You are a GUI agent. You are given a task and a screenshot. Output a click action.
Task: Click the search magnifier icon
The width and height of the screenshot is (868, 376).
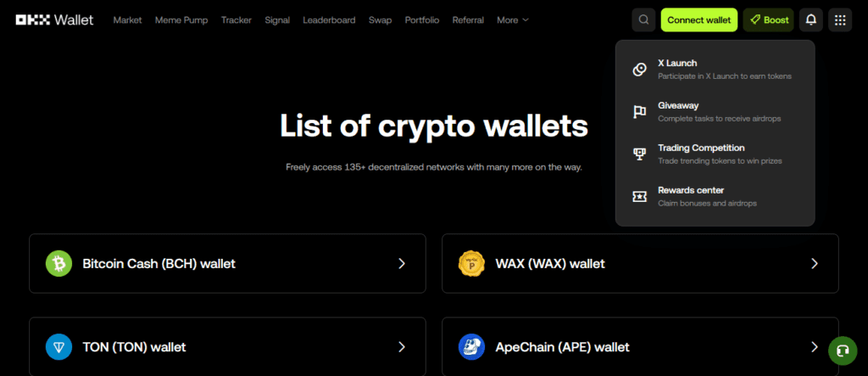[x=643, y=20]
